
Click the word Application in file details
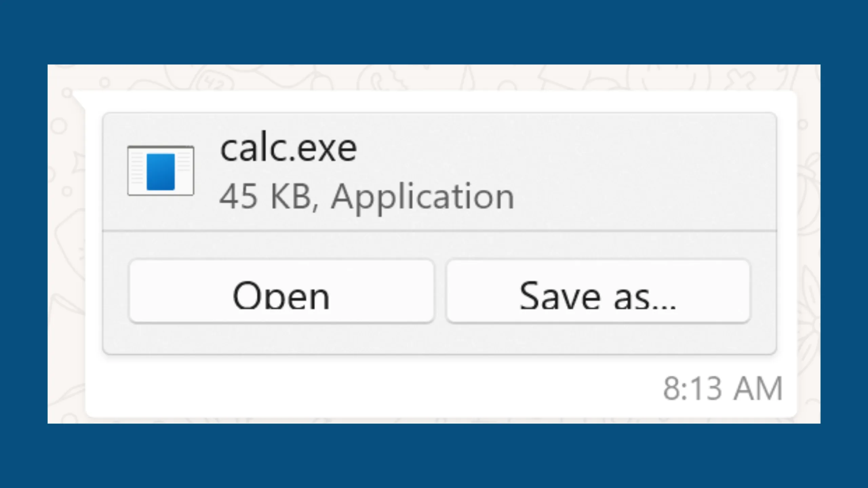[x=422, y=198]
